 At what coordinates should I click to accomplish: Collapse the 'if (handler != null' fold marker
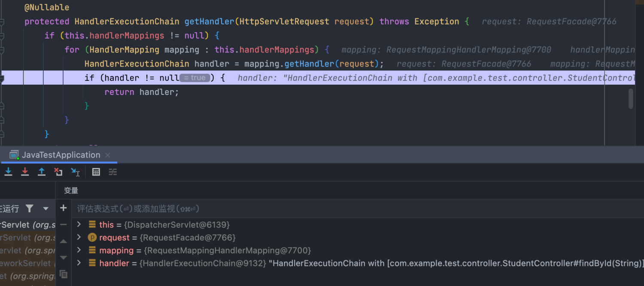pyautogui.click(x=2, y=78)
